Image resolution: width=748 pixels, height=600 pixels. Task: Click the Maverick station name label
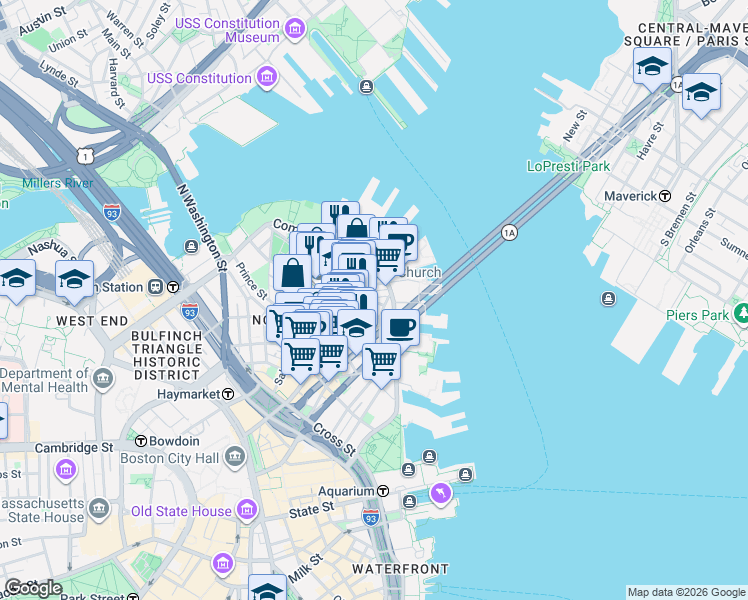tap(631, 196)
